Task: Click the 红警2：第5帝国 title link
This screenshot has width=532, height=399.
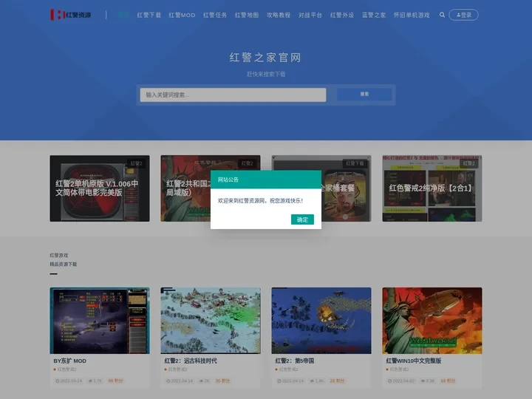Action: pos(295,361)
